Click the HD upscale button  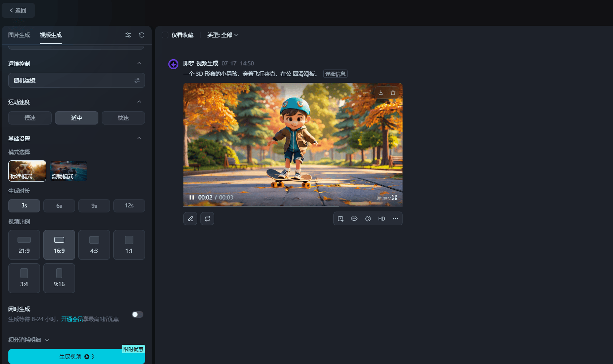tap(381, 219)
